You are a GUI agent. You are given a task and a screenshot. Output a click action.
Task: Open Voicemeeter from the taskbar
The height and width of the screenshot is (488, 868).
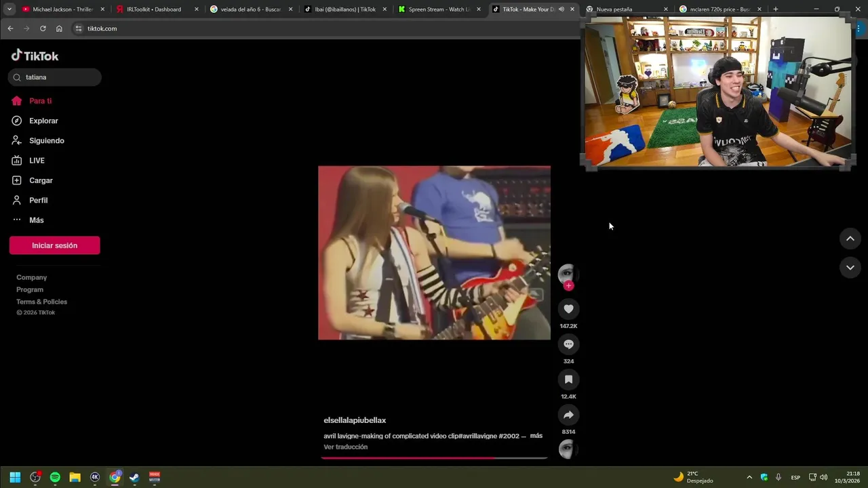click(155, 477)
